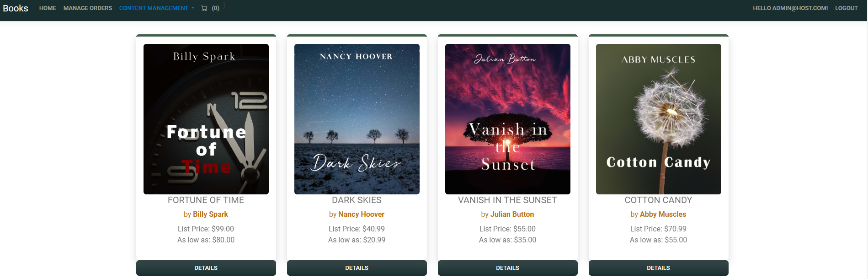Select the Vanish in the Sunset cover
This screenshot has width=868, height=279.
point(508,119)
